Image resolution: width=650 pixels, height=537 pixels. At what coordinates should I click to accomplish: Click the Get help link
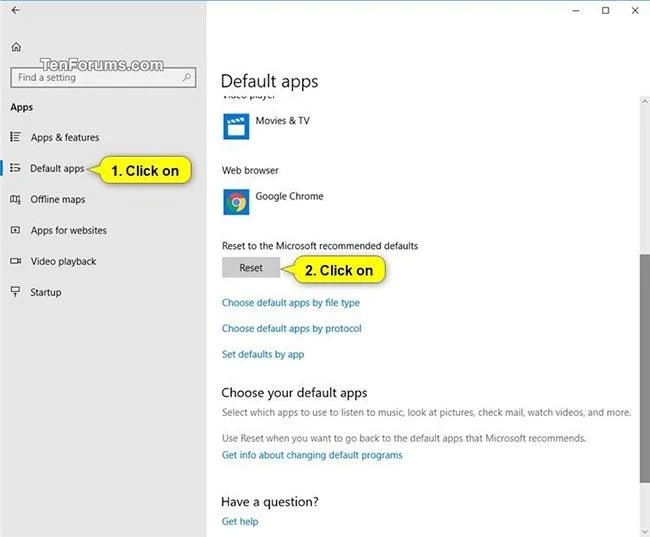(x=240, y=521)
